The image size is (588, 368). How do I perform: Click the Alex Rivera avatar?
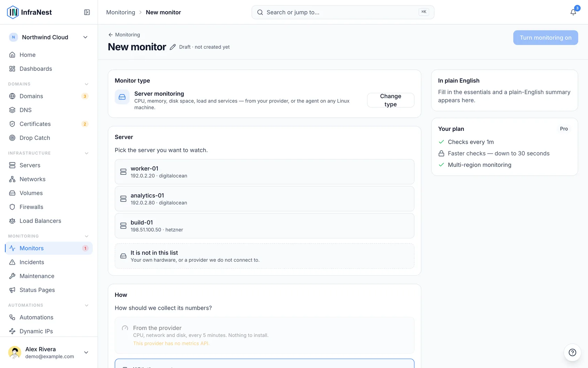click(x=15, y=352)
